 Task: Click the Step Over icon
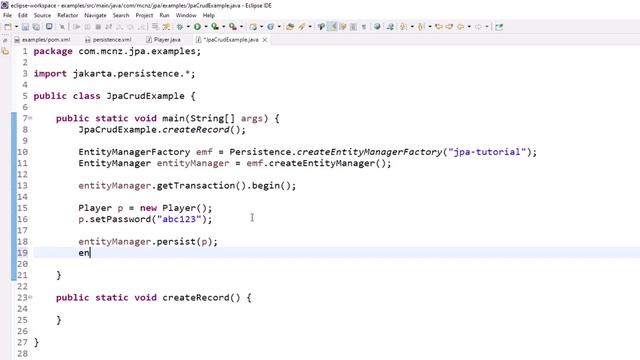pos(130,27)
